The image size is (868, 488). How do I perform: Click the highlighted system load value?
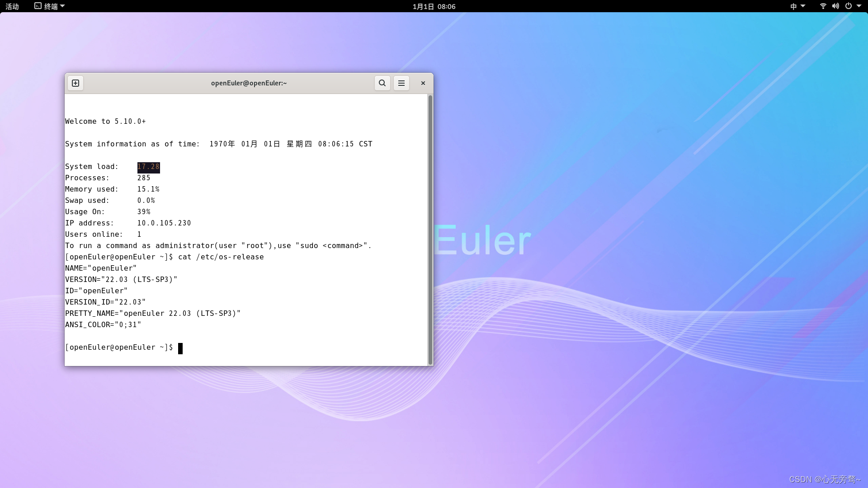(x=148, y=167)
